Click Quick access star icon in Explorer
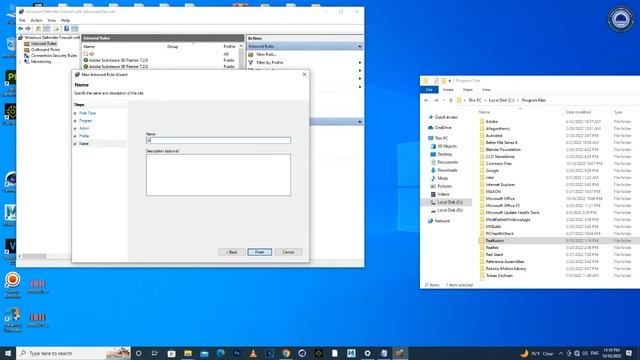640x360 pixels. click(431, 117)
